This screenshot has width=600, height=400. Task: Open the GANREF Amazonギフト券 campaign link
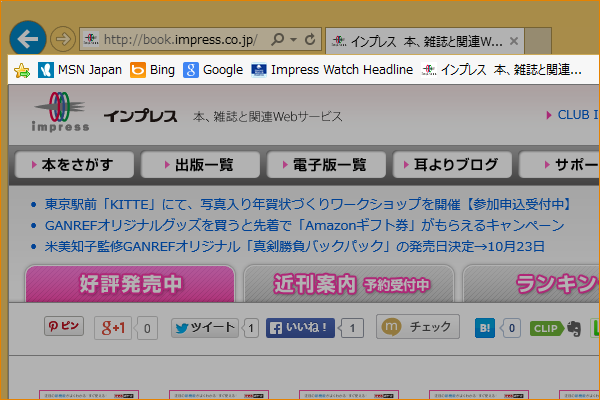click(305, 225)
